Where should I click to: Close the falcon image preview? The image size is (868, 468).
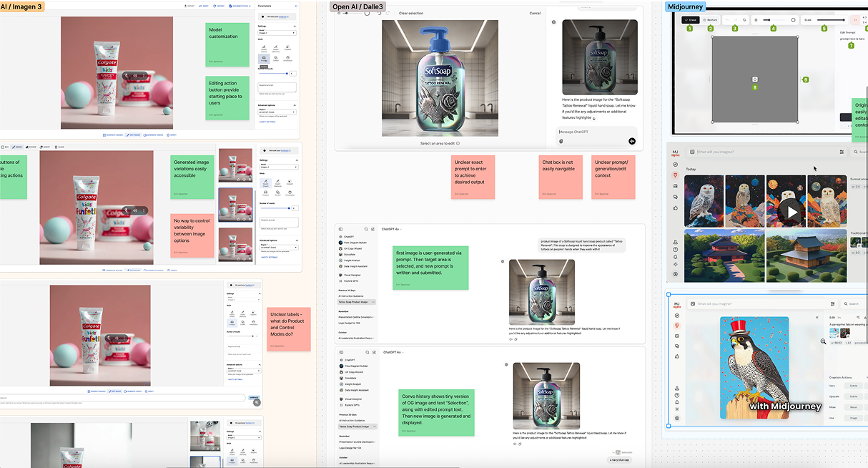(817, 317)
